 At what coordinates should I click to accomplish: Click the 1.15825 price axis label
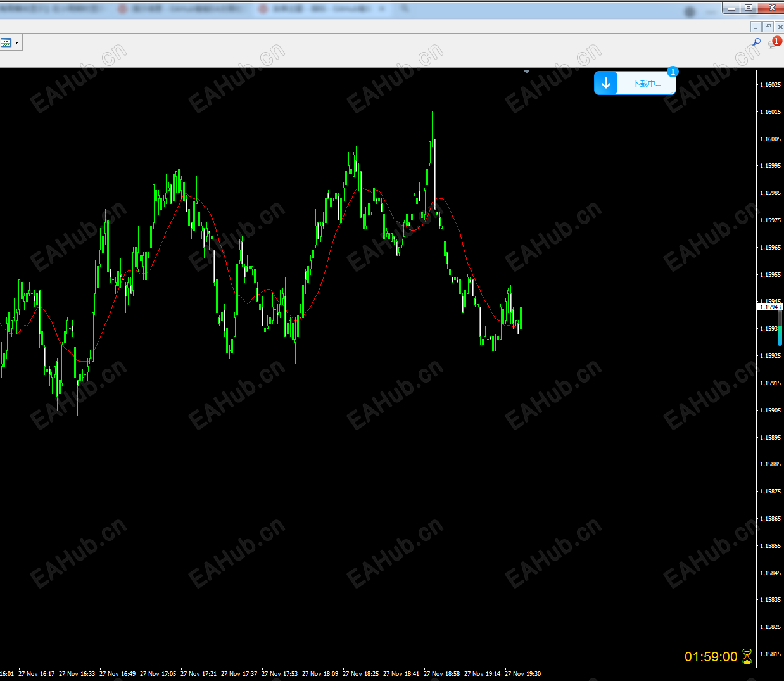[x=770, y=627]
